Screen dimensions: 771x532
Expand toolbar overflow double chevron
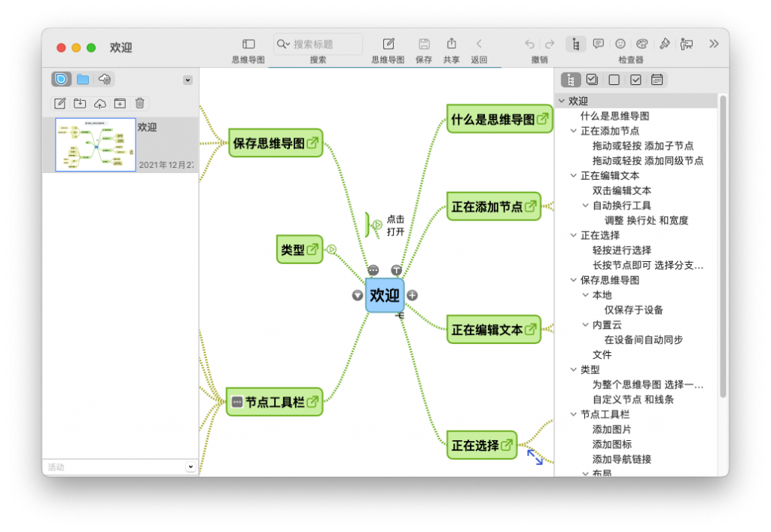[x=714, y=44]
